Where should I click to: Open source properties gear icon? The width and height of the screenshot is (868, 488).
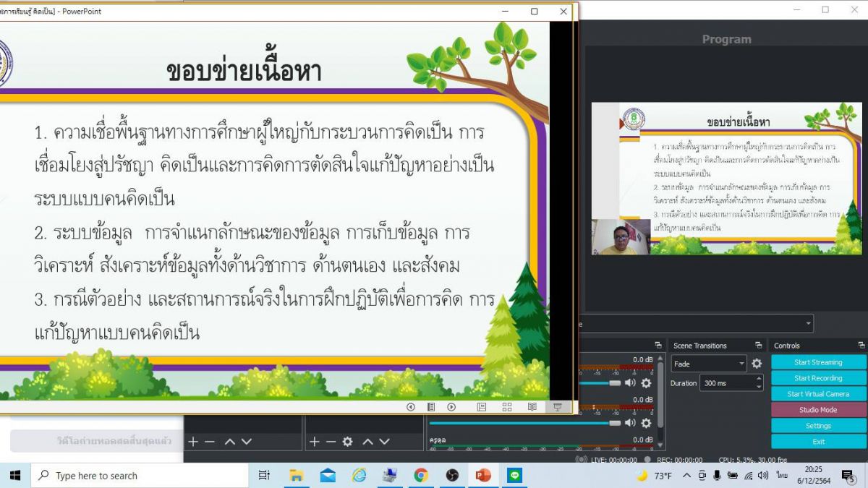[x=347, y=441]
